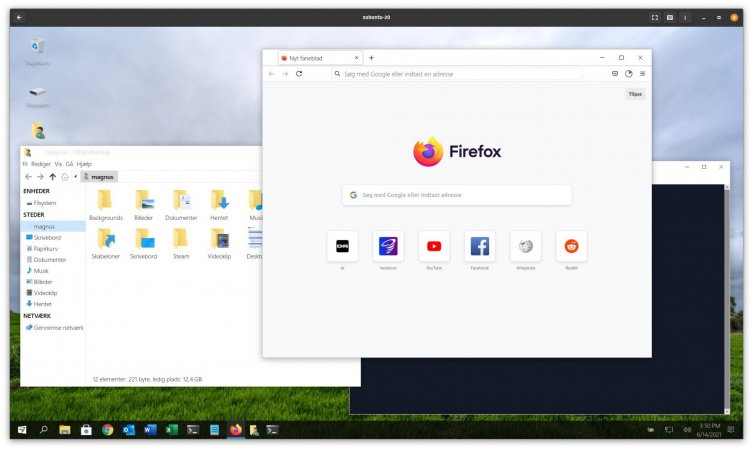Open the Wikipedia shortcut tile in Firefox
The width and height of the screenshot is (753, 450).
tap(525, 246)
